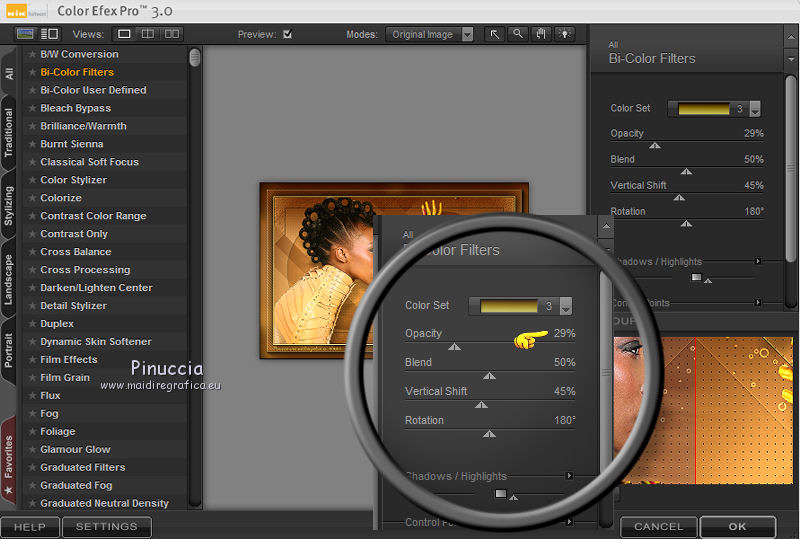Viewport: 800px width, 539px height.
Task: Switch to filter list layout icon
Action: (49, 34)
